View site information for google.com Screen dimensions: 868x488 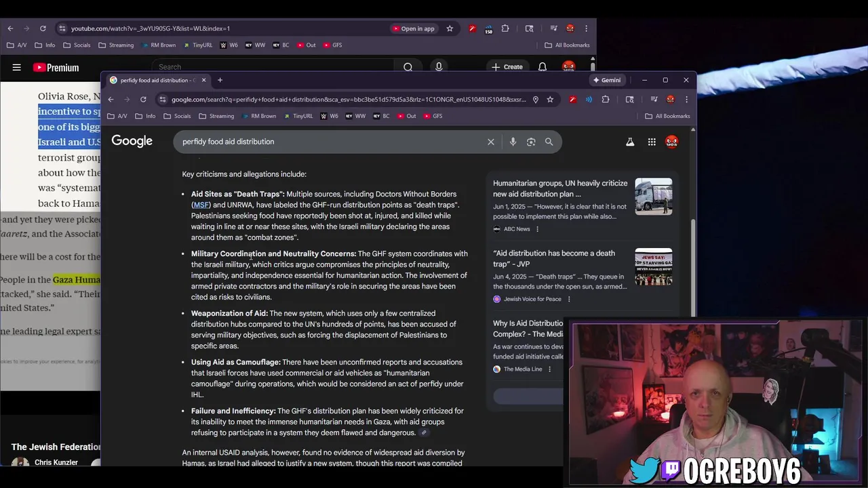[162, 100]
